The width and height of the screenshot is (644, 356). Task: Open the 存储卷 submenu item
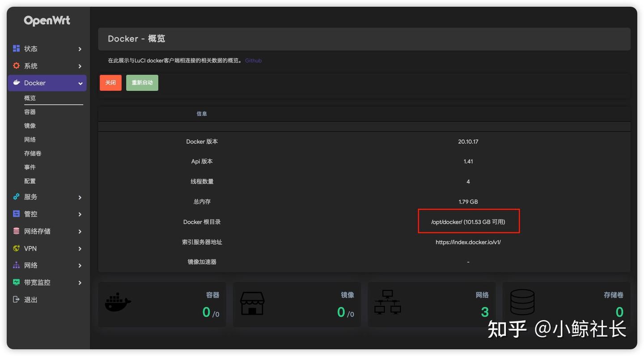click(x=33, y=153)
